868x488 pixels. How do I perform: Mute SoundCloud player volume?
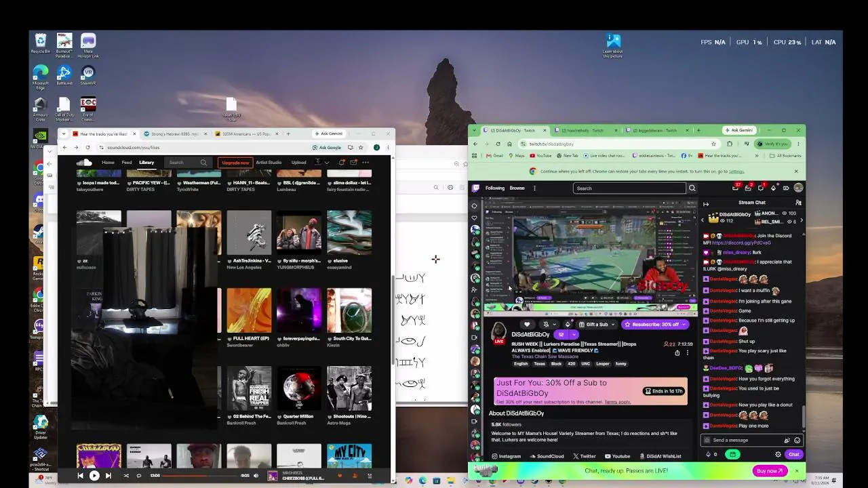[256, 476]
